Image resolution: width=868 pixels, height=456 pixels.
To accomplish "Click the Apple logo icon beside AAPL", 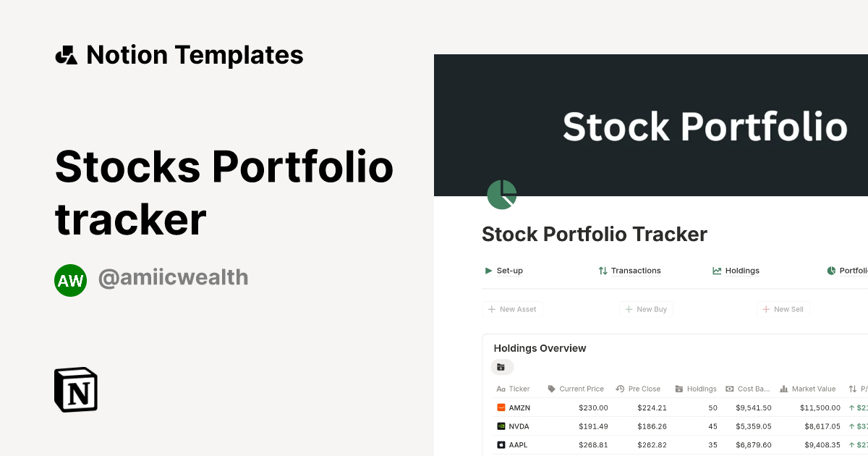I will (x=501, y=444).
